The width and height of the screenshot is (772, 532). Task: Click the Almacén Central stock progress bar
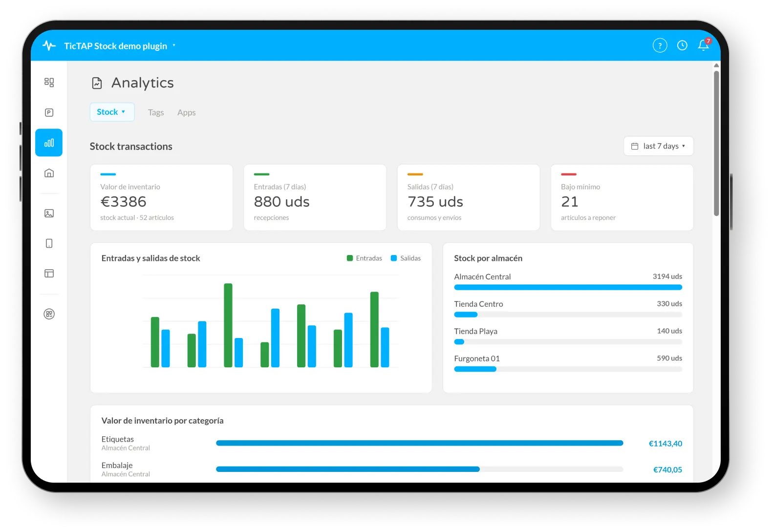click(x=568, y=287)
